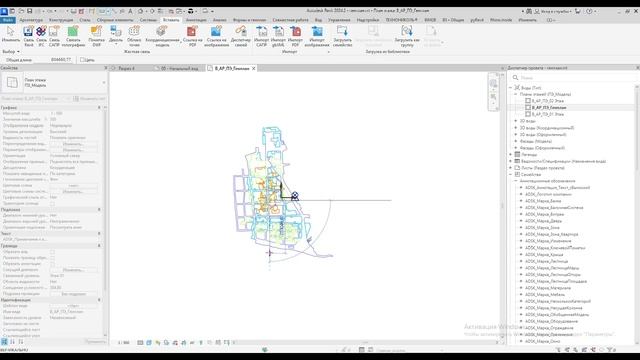Toggle the Показать границу обрезки checkbox
The width and height of the screenshot is (640, 360).
52,258
